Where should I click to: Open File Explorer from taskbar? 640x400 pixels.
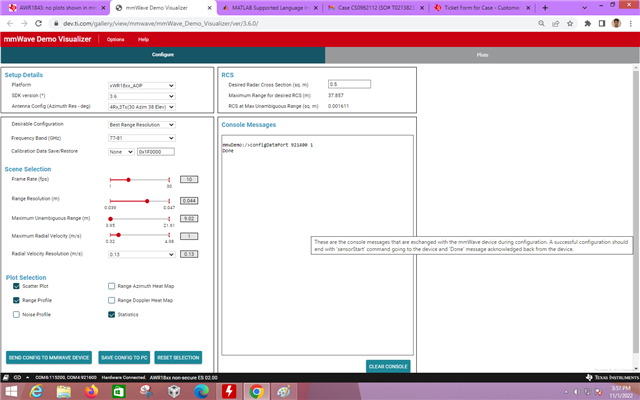[x=64, y=392]
